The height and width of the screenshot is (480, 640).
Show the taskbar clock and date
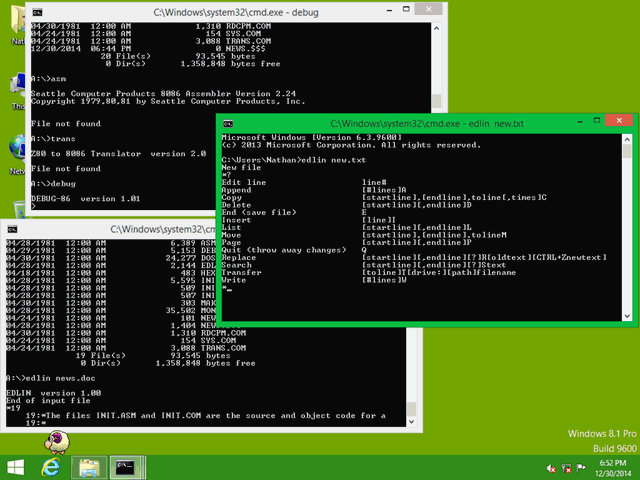(x=613, y=468)
